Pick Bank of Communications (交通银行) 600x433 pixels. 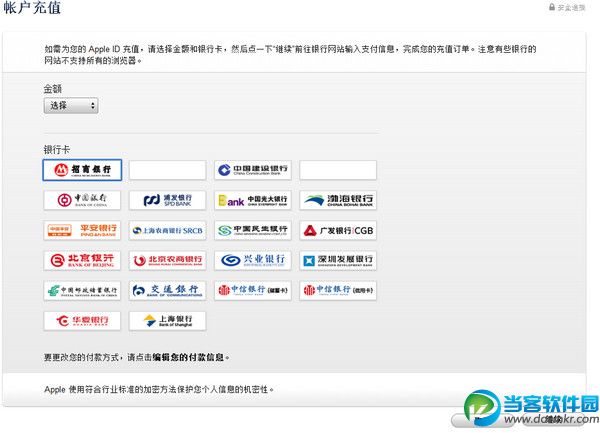168,291
